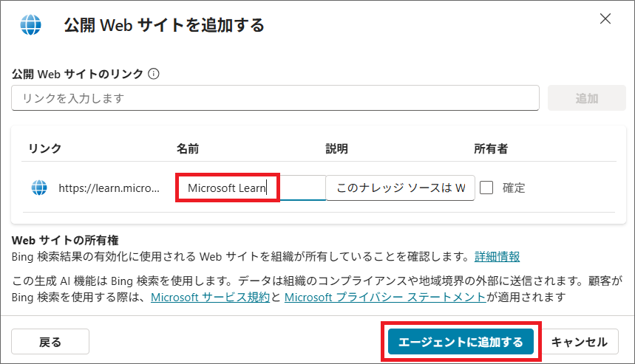The height and width of the screenshot is (364, 635).
Task: Click the Microsoft Learn name field
Action: pyautogui.click(x=251, y=188)
